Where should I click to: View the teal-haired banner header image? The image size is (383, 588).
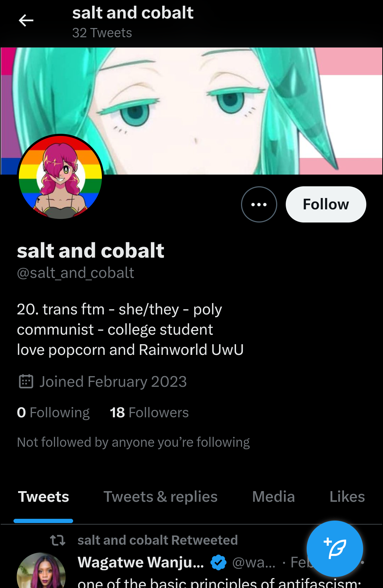[x=192, y=111]
